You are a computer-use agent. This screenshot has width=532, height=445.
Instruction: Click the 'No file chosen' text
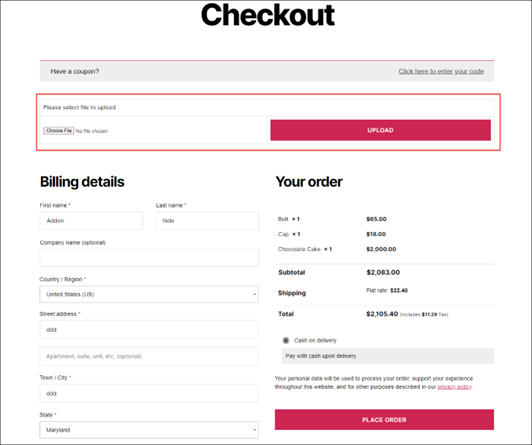tap(92, 131)
